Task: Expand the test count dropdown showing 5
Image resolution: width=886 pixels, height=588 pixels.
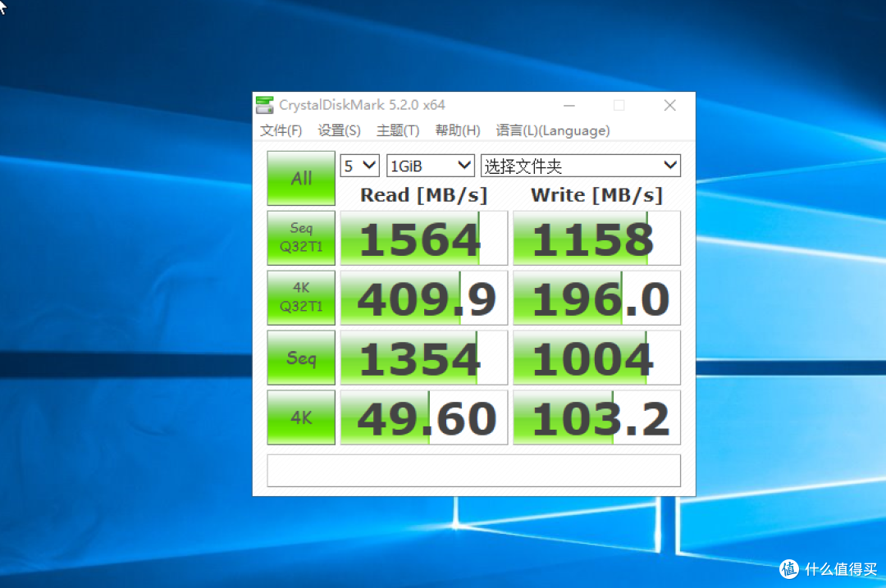Action: click(x=359, y=166)
